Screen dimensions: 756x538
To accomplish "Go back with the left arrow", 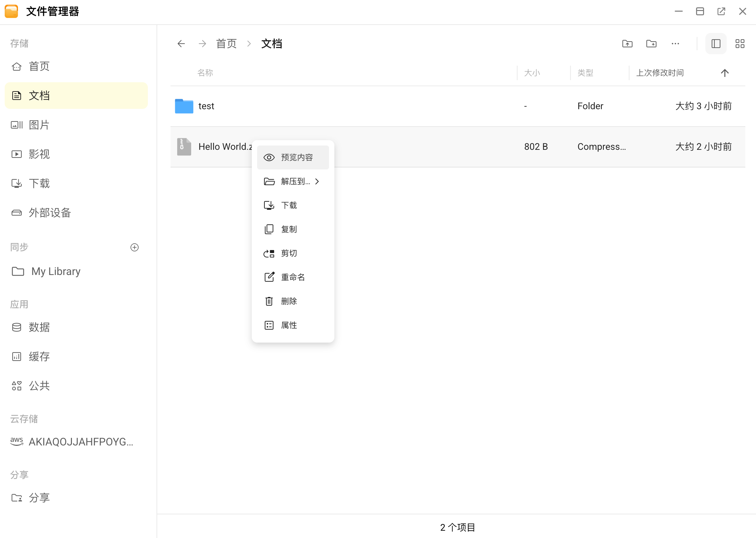I will [181, 44].
